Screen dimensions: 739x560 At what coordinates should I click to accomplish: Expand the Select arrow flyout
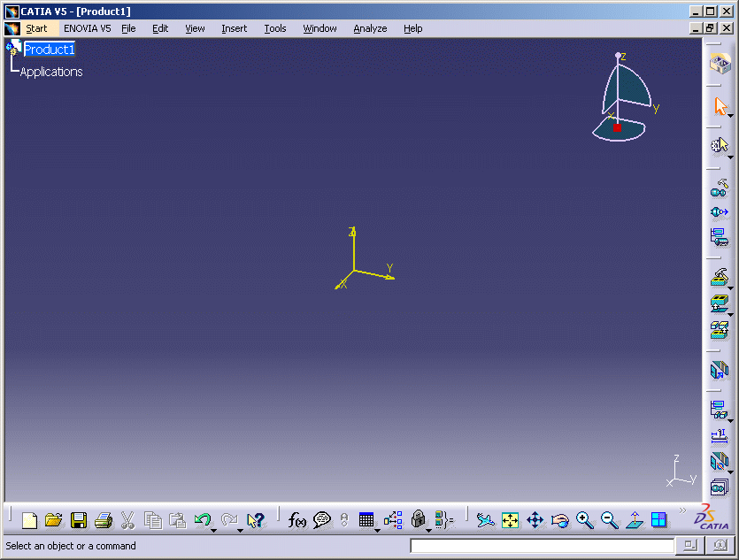tap(730, 116)
